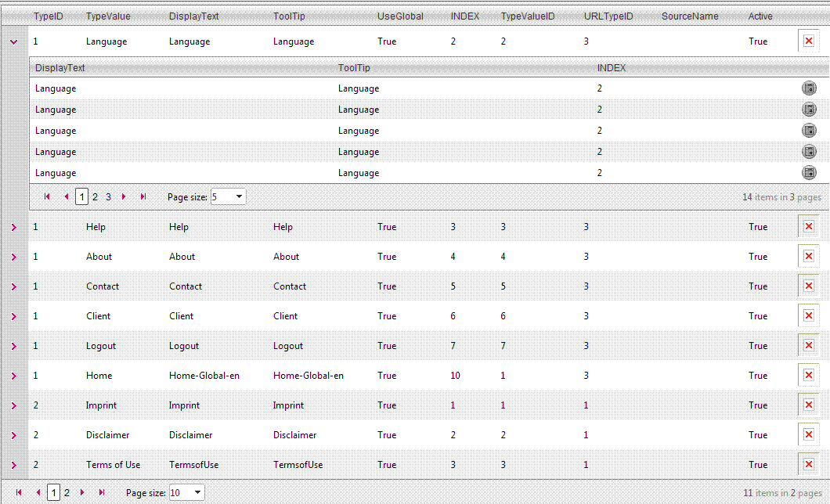Select the Home-Global-en DisplayText cell
The width and height of the screenshot is (830, 504).
point(204,376)
